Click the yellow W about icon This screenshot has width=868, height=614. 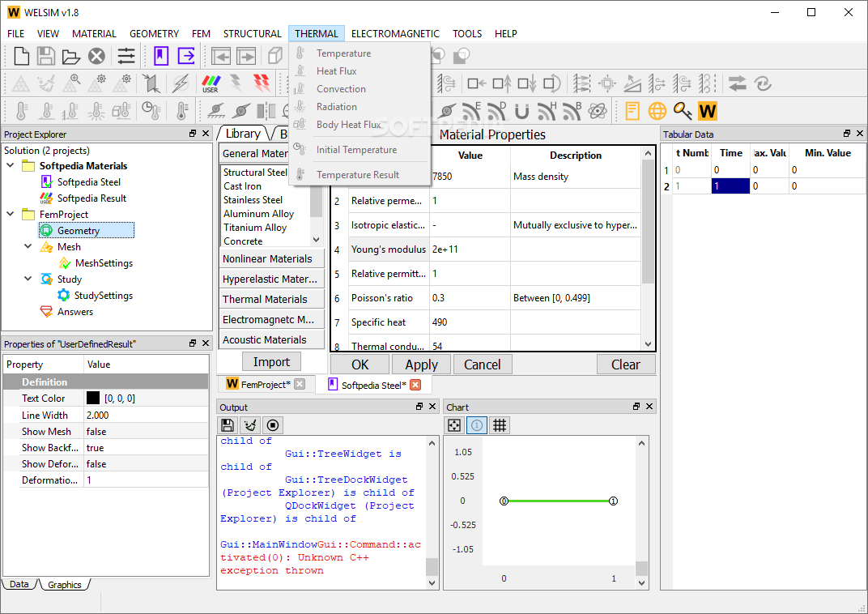point(708,111)
